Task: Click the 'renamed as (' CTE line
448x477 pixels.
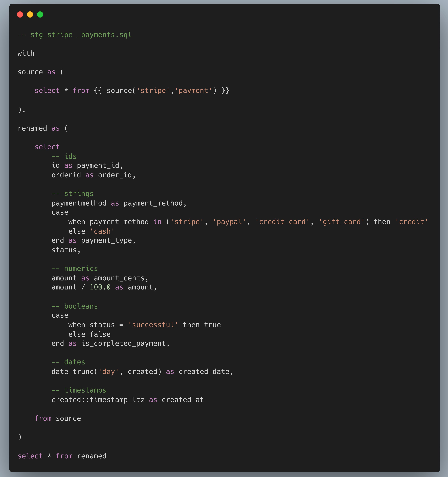Action: [42, 128]
